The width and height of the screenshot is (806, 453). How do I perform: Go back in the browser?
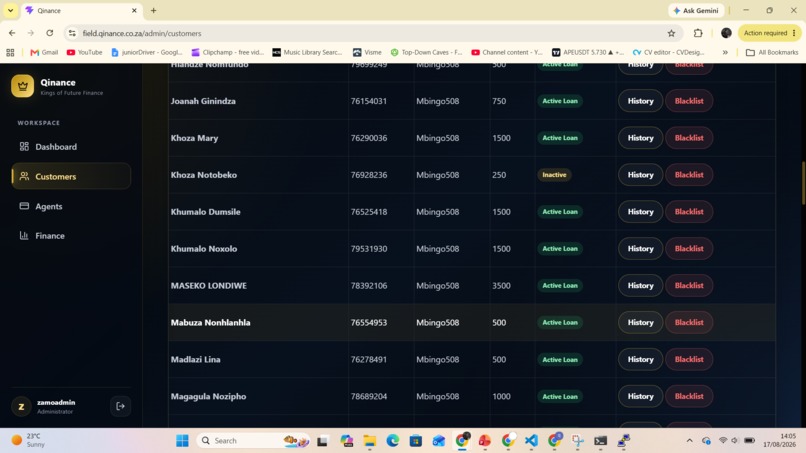click(12, 33)
